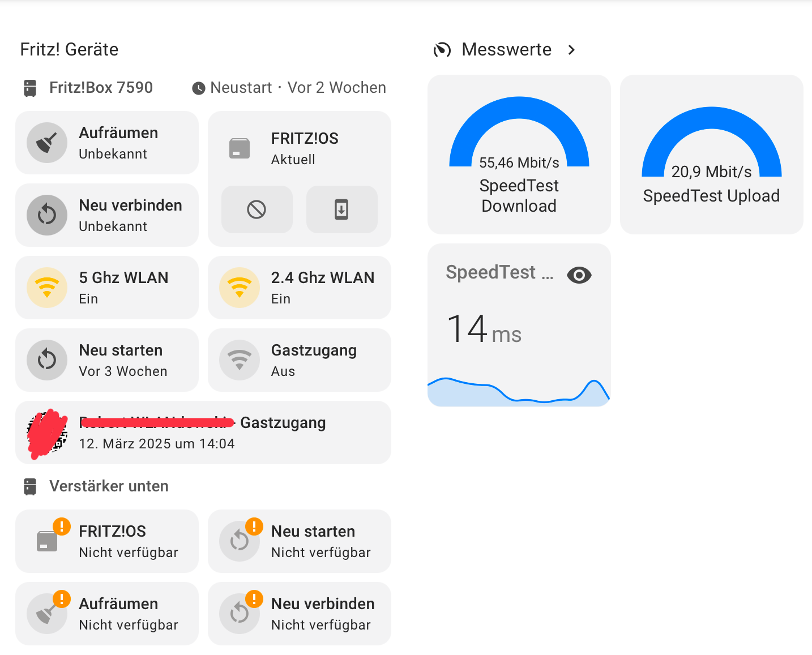The image size is (812, 655).
Task: Open the Fritz!Box 7590 device icon
Action: point(30,88)
